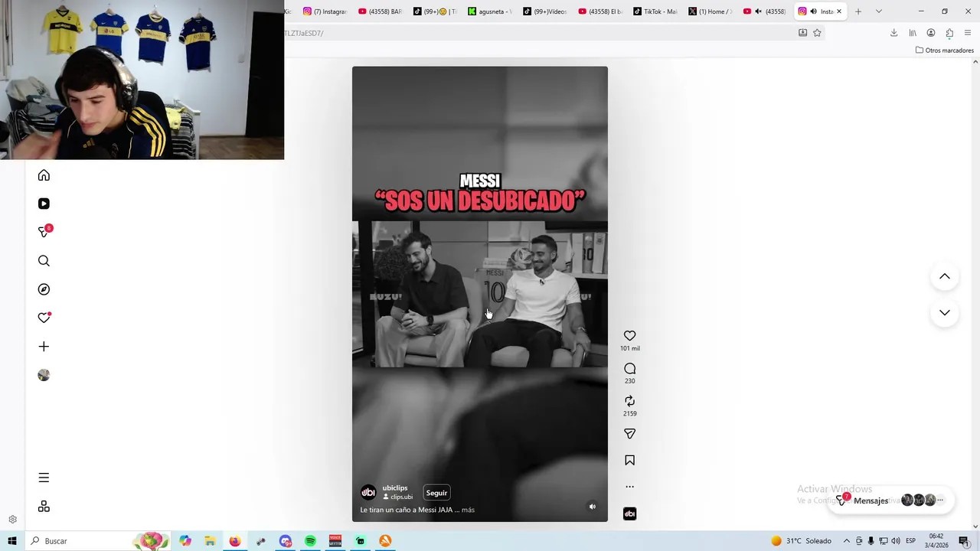Open Voice Meeter from taskbar
This screenshot has width=980, height=551.
click(335, 541)
